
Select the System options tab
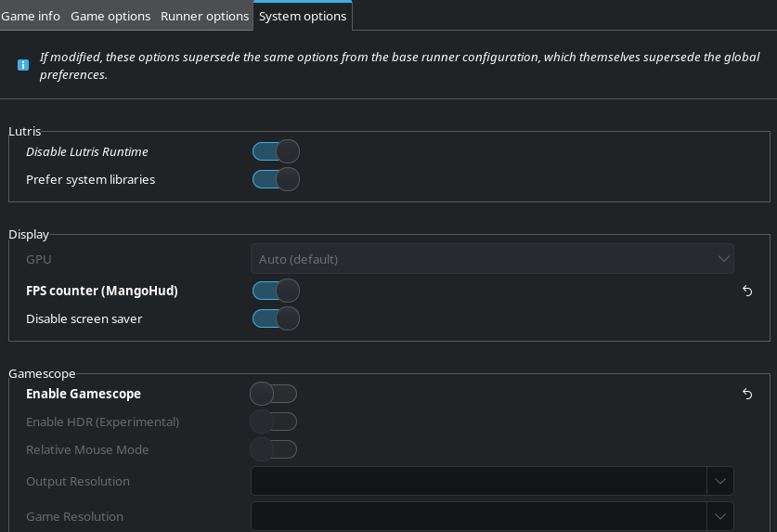(303, 16)
